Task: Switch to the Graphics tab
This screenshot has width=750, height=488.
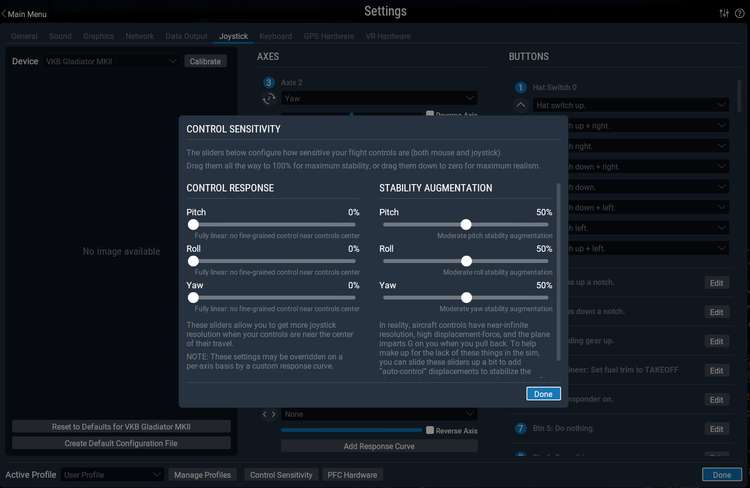Action: pos(98,36)
